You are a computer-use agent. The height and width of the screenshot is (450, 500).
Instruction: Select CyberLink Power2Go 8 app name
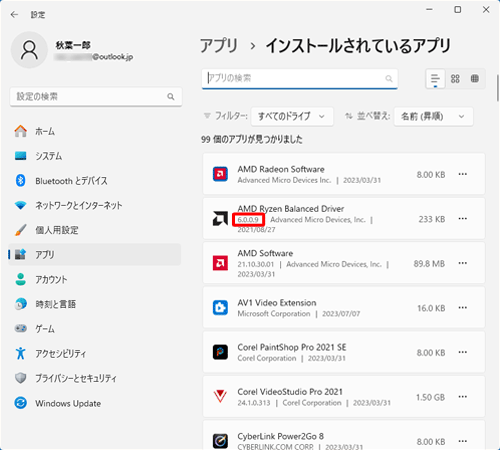281,436
